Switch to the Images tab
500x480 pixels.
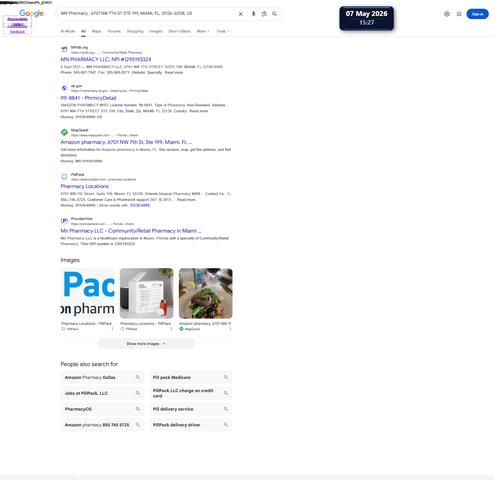[156, 31]
